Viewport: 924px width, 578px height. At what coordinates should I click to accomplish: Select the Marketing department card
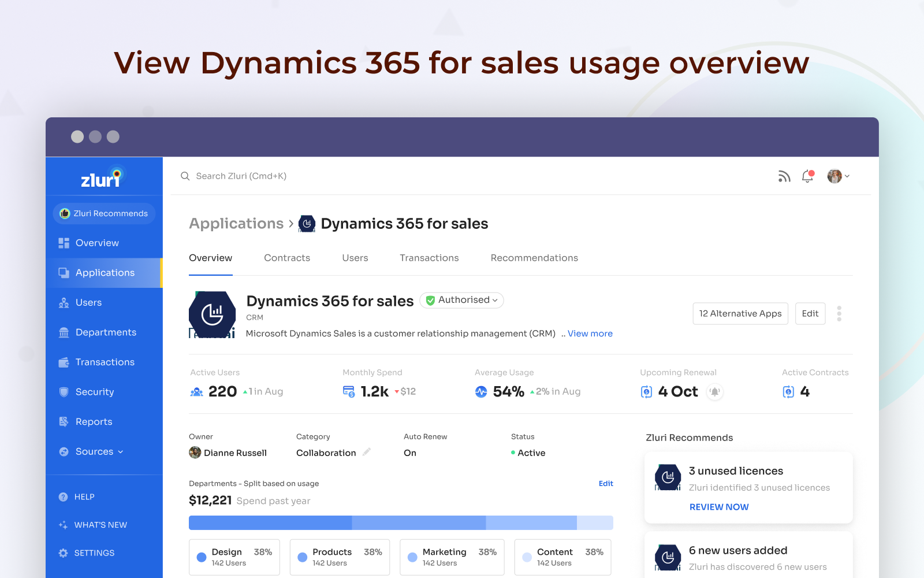click(452, 557)
